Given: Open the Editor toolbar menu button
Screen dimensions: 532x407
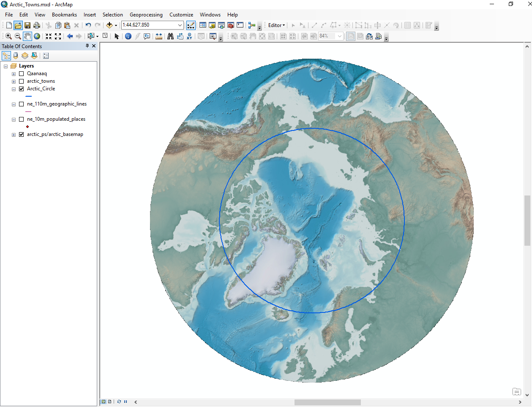Looking at the screenshot, I should [276, 25].
